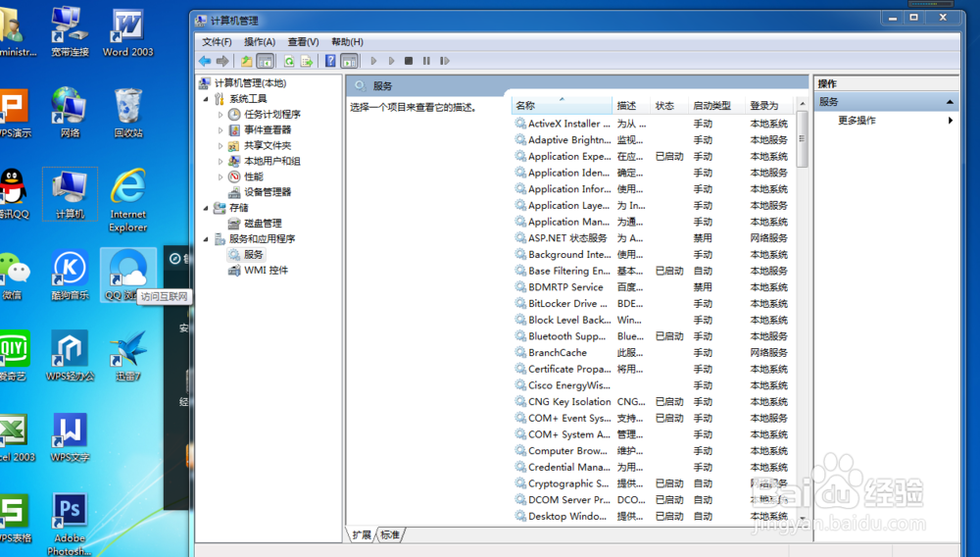This screenshot has width=980, height=557.
Task: Click the Forward arrow in the toolbar
Action: tap(221, 61)
